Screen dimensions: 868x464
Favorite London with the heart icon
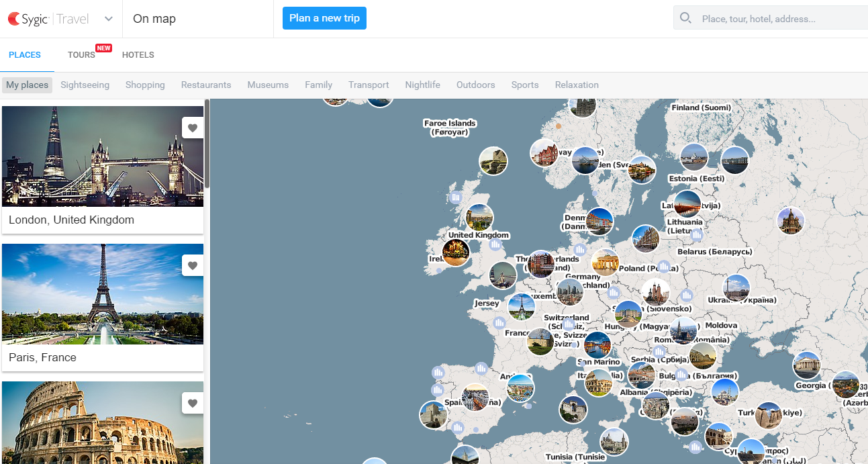[193, 128]
